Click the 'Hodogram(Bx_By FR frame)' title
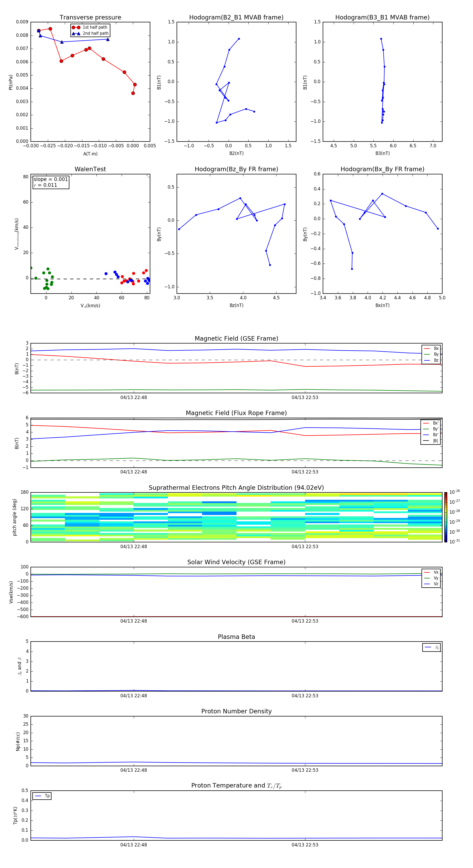The height and width of the screenshot is (868, 473). [382, 169]
